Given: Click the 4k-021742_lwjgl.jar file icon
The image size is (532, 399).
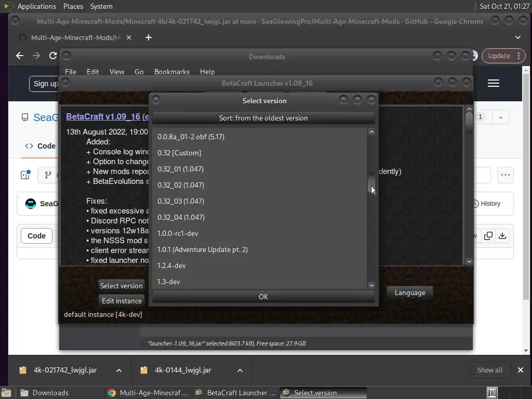Looking at the screenshot, I should (x=23, y=370).
